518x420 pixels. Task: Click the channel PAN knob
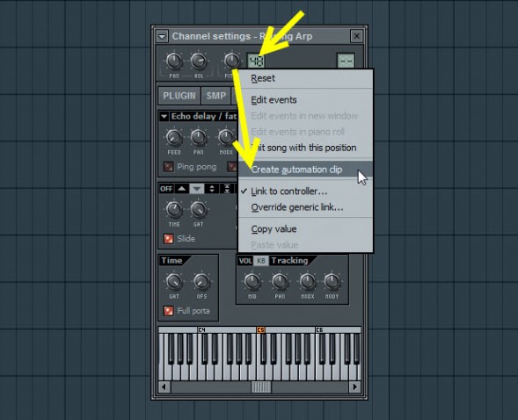[x=174, y=61]
